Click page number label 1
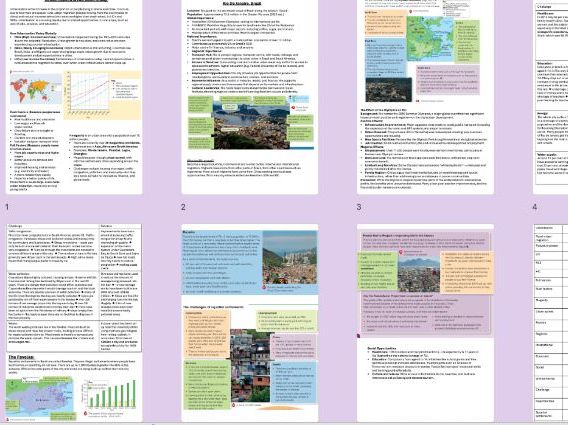The height and width of the screenshot is (425, 568). [7, 207]
